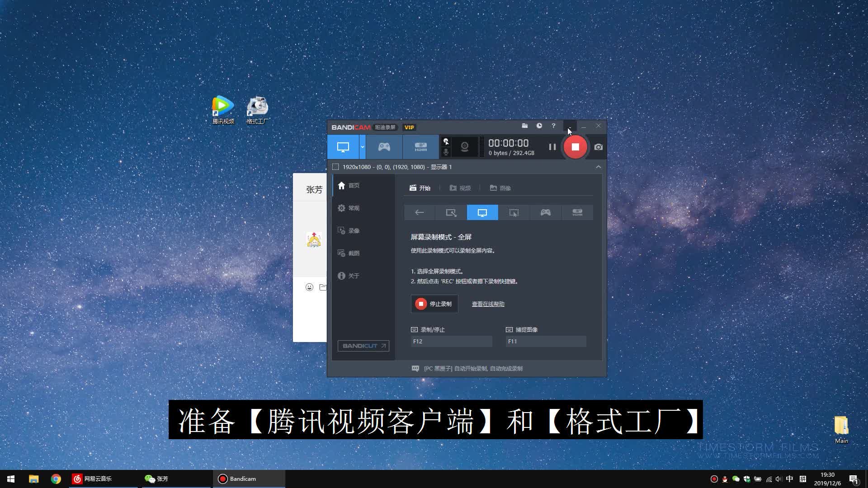
Task: Toggle webcam overlay icon
Action: (x=464, y=147)
